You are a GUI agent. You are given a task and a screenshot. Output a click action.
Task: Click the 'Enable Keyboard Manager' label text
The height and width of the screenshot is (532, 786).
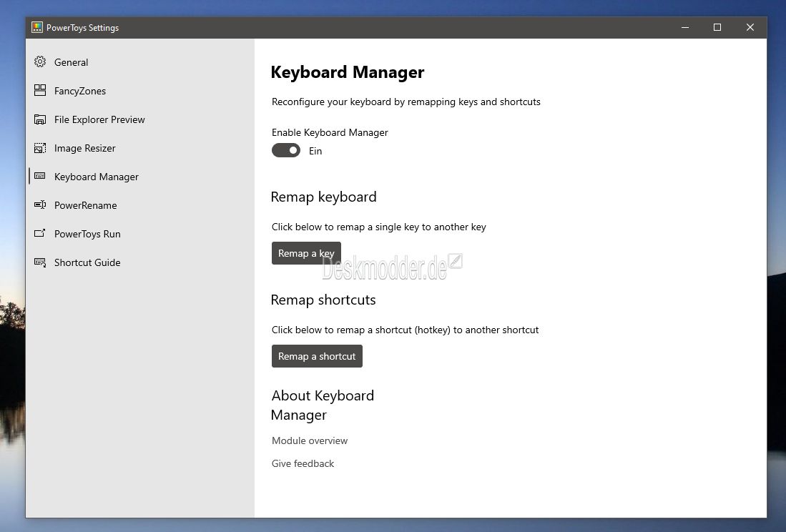coord(330,132)
